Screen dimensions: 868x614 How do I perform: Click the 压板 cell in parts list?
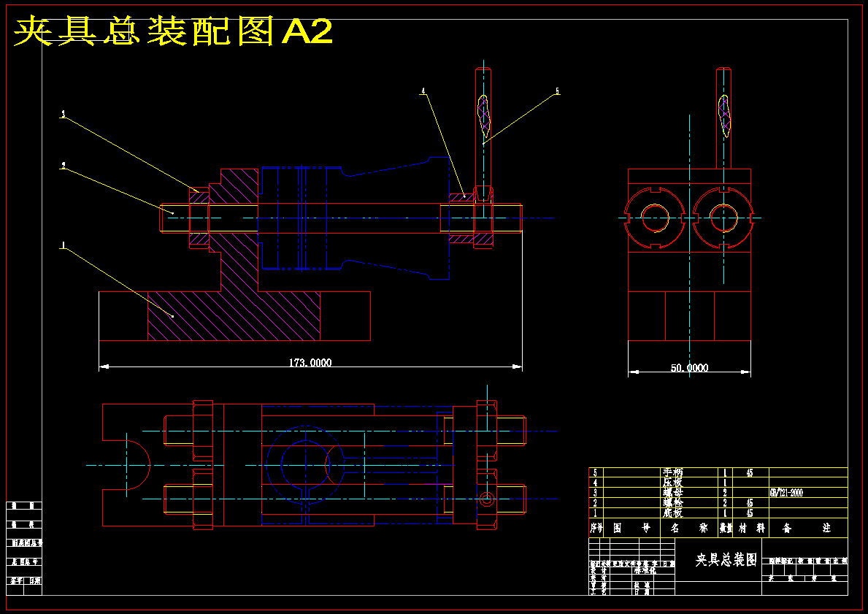(672, 483)
